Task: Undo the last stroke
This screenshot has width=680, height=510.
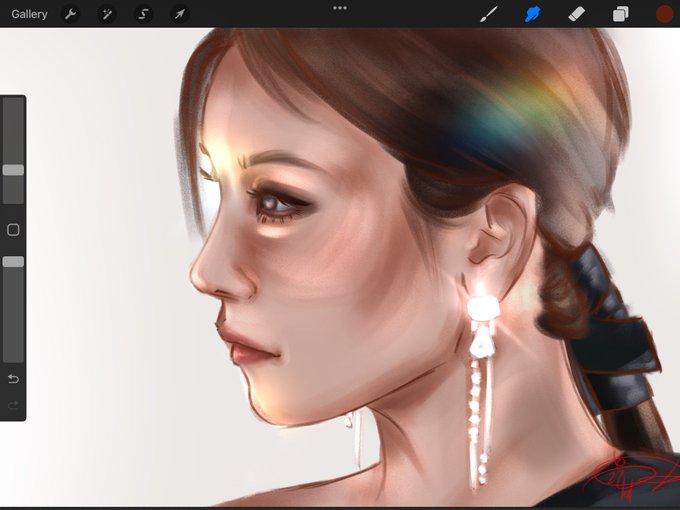Action: tap(13, 379)
